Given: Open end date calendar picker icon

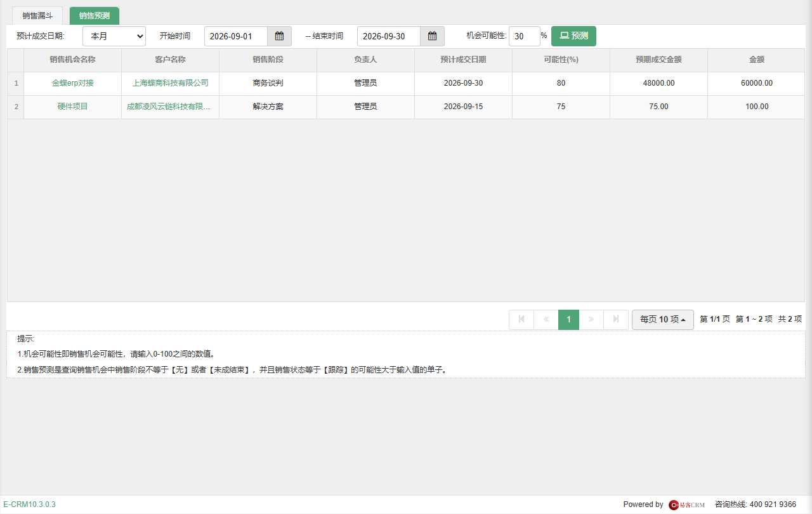Looking at the screenshot, I should pyautogui.click(x=432, y=36).
